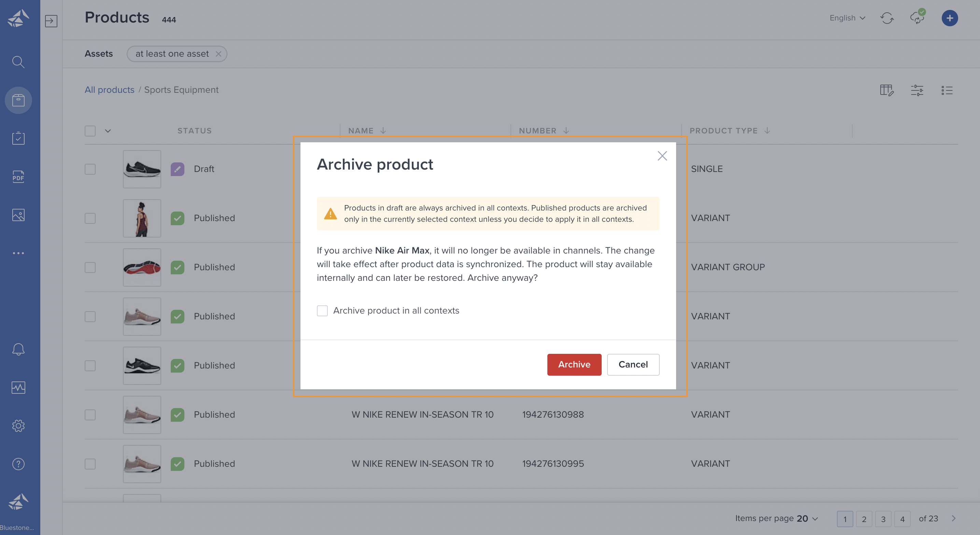Open the settings gear icon
The height and width of the screenshot is (535, 980).
[18, 425]
